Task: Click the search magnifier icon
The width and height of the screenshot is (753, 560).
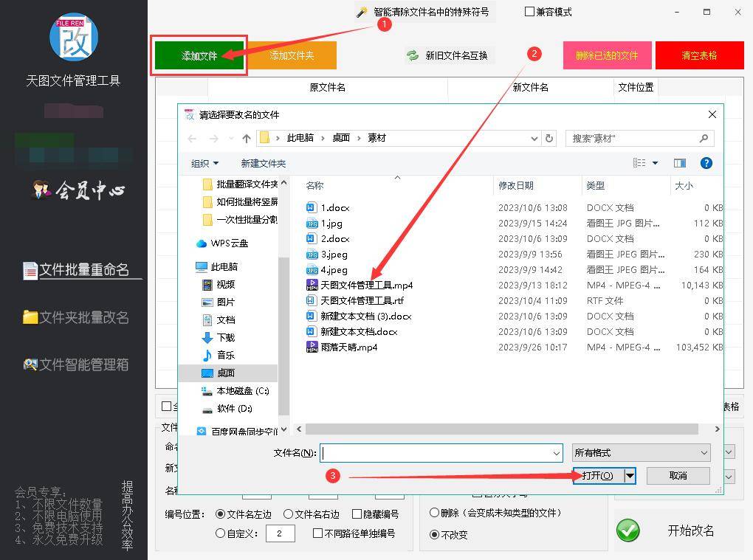Action: [x=704, y=139]
